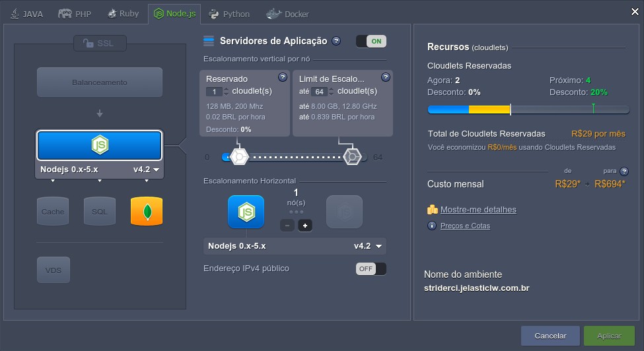Enable the Endereço IPv4 público switch

click(371, 269)
